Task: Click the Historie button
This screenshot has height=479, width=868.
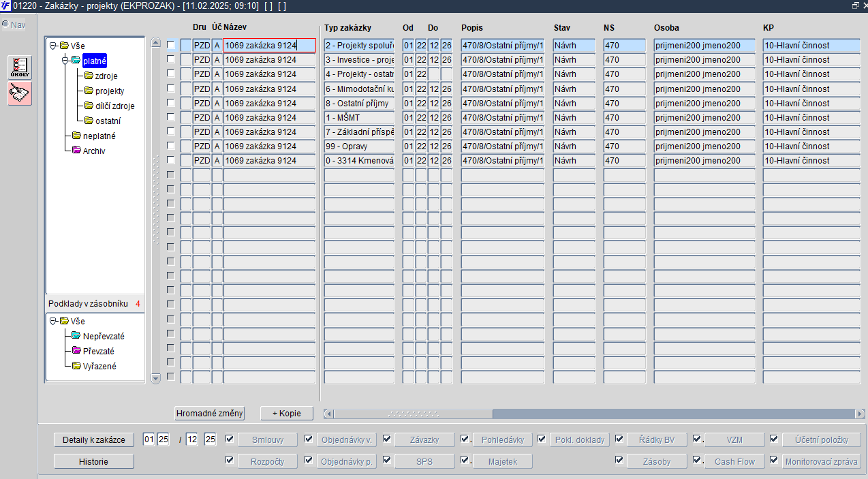Action: 94,461
